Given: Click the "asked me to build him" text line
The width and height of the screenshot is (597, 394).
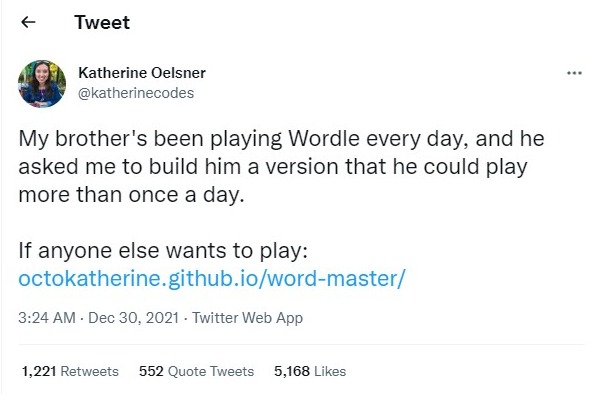Looking at the screenshot, I should (129, 166).
